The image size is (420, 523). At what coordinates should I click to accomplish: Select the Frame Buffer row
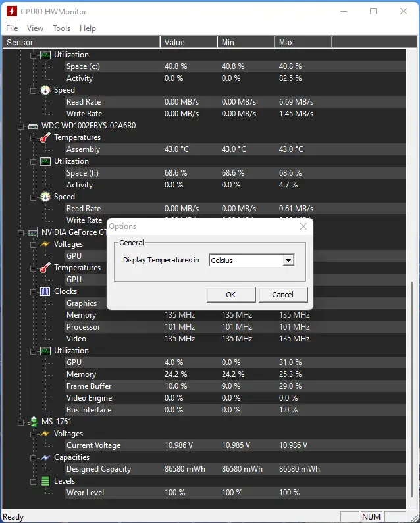click(x=236, y=386)
